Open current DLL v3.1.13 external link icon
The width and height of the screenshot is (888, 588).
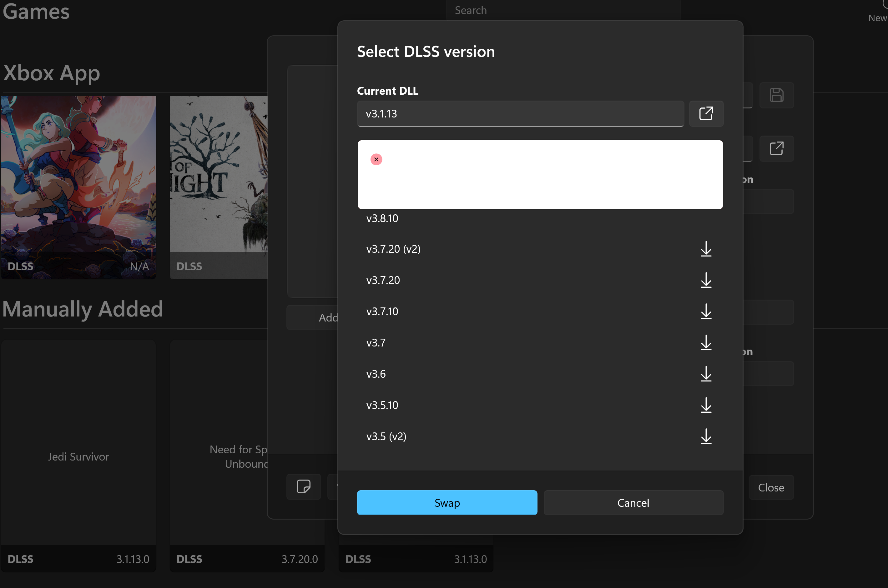point(706,114)
